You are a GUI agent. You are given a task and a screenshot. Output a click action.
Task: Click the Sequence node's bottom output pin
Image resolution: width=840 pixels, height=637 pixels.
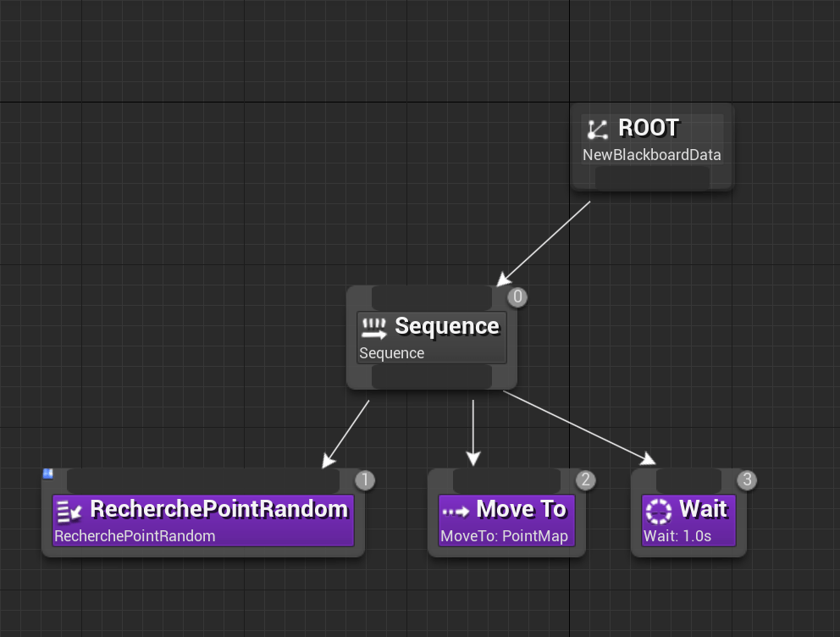point(432,377)
